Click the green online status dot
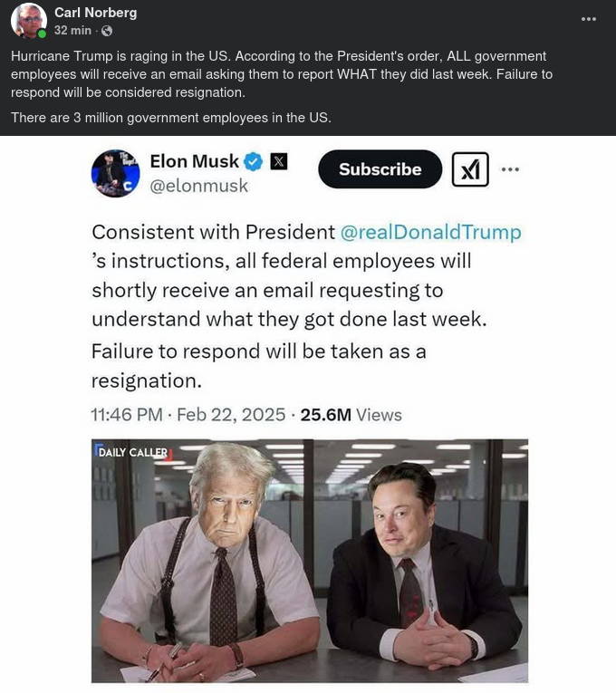 click(x=42, y=34)
